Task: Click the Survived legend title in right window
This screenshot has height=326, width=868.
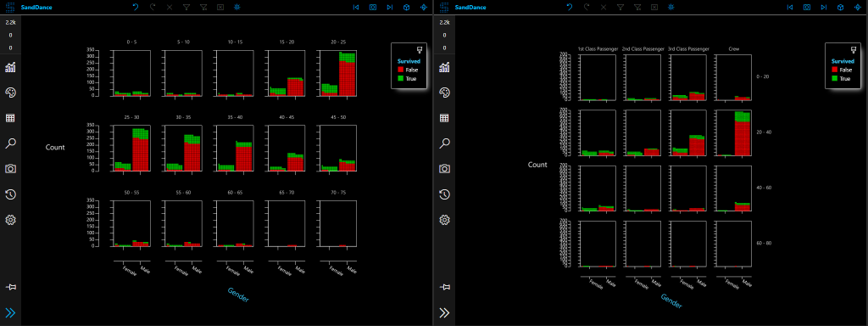Action: tap(843, 61)
